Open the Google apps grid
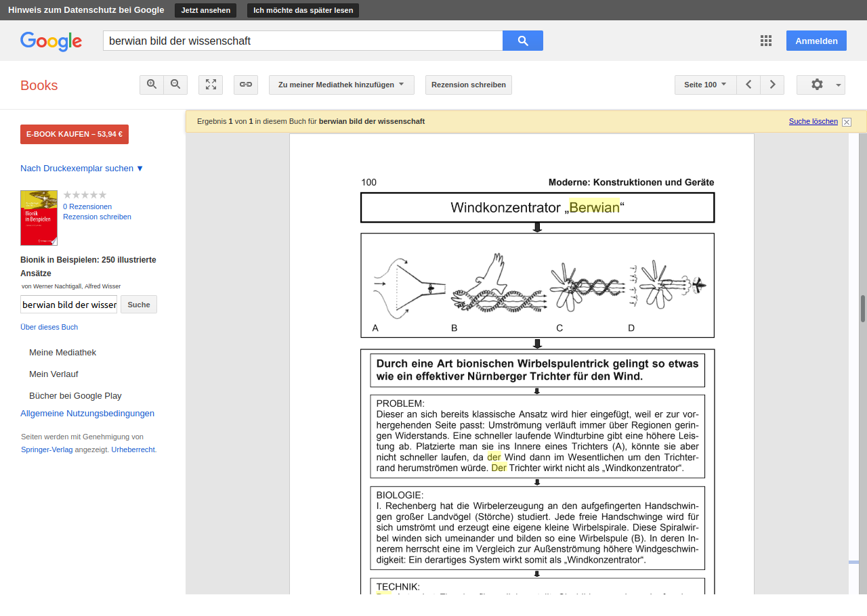Image resolution: width=867 pixels, height=616 pixels. tap(766, 41)
